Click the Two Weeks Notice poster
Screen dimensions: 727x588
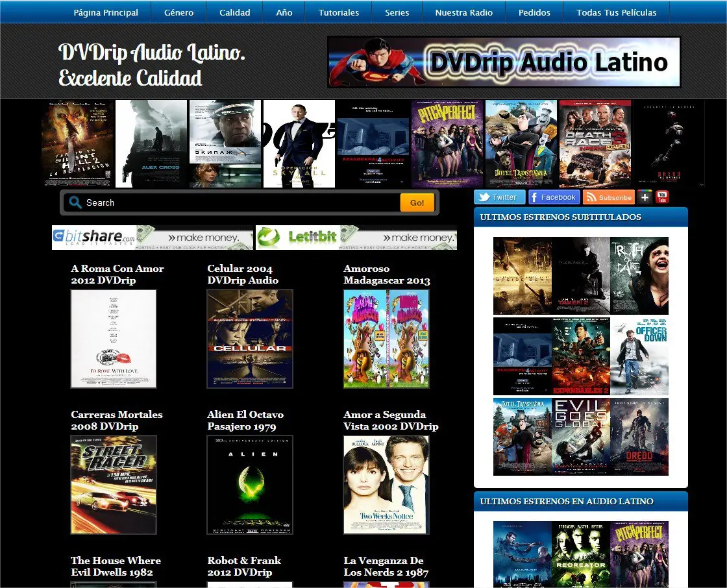point(386,485)
